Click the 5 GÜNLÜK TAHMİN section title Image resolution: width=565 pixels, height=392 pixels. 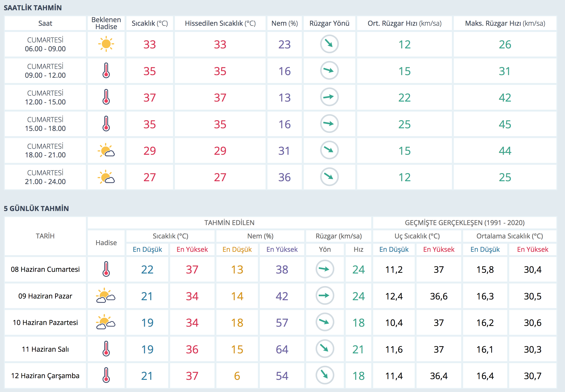36,209
